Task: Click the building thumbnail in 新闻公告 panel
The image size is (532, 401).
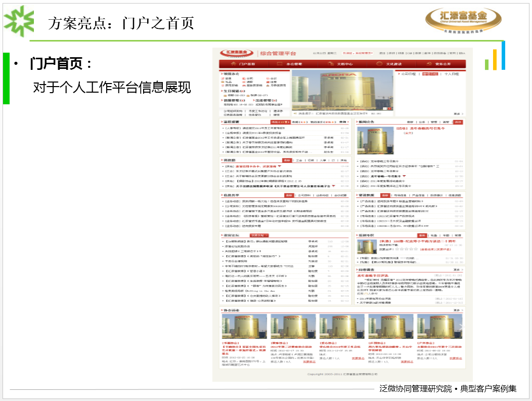Action: [375, 141]
